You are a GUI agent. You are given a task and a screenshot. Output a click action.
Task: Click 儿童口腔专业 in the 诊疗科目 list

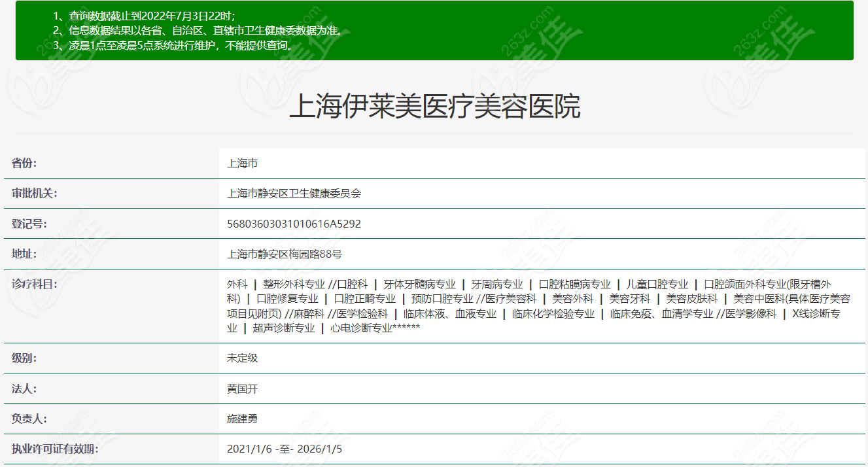click(x=657, y=284)
